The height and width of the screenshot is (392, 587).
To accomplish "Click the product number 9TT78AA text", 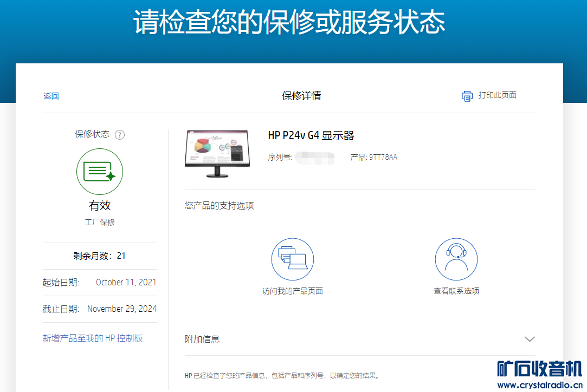I will click(x=383, y=157).
